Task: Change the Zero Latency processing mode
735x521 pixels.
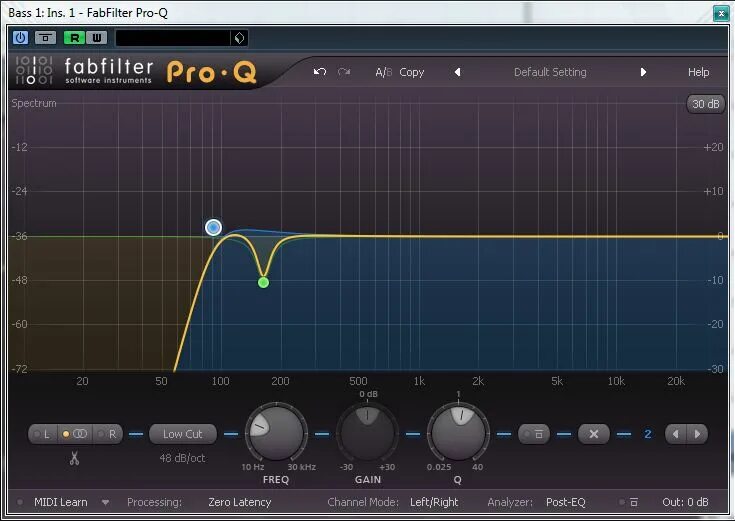Action: pyautogui.click(x=240, y=502)
